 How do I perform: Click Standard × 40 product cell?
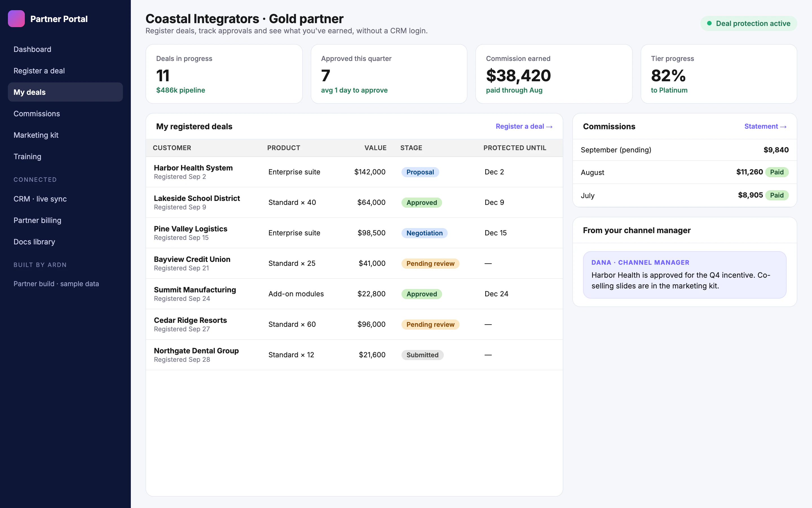[x=292, y=202]
